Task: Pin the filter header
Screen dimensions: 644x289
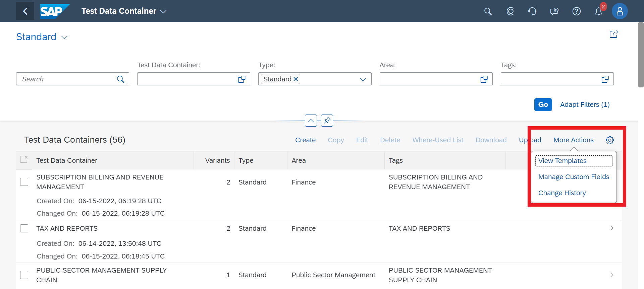Action: click(x=327, y=121)
